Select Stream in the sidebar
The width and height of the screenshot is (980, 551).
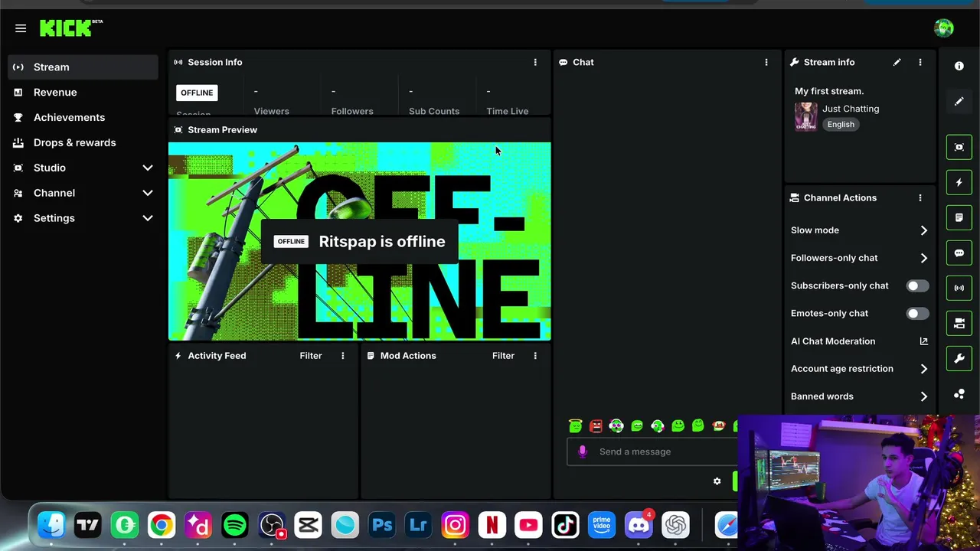pos(83,67)
